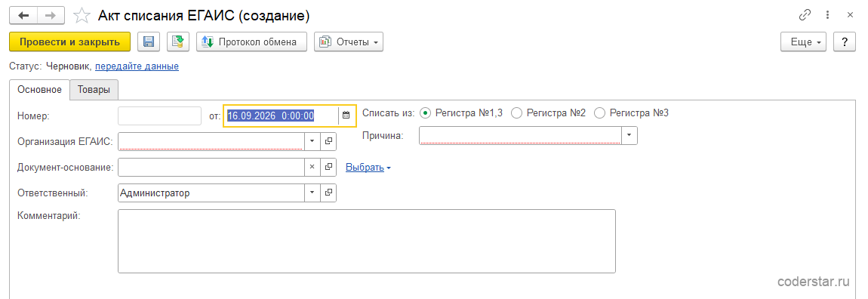Focus Документ-основание input field
The width and height of the screenshot is (868, 299).
[211, 167]
